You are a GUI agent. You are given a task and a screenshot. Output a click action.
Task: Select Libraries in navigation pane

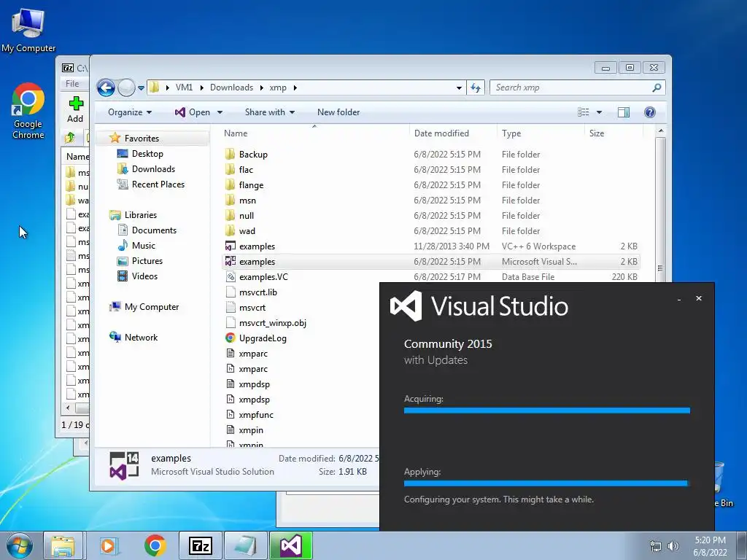click(x=140, y=215)
